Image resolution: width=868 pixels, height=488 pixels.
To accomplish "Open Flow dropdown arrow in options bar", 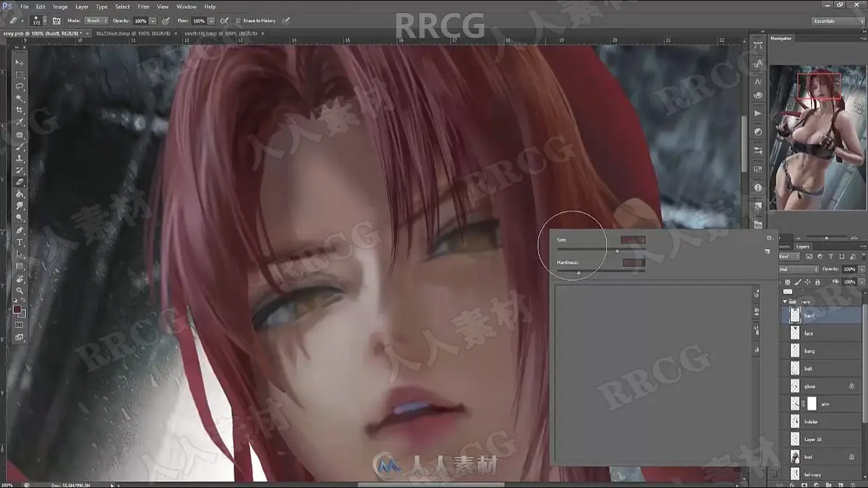I will (x=211, y=21).
